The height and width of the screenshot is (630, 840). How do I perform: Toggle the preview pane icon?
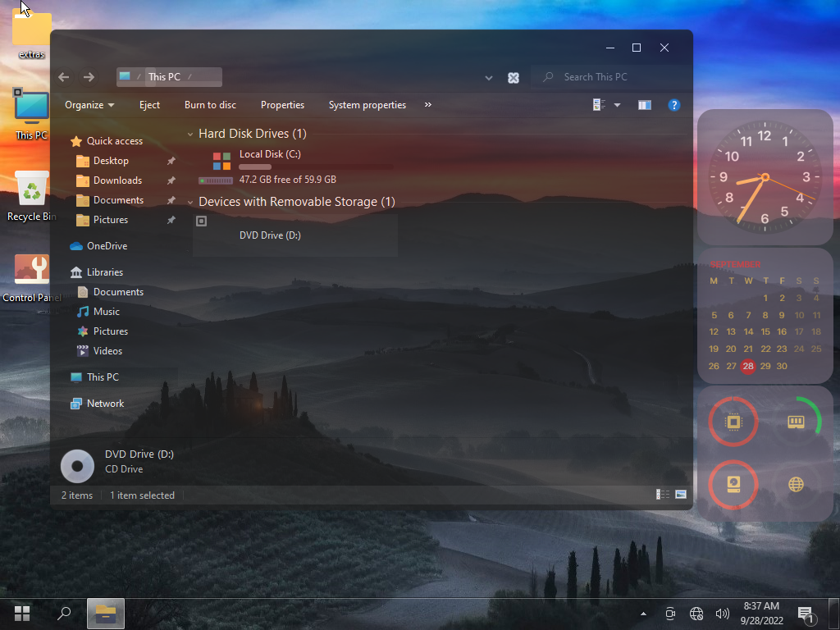click(645, 105)
